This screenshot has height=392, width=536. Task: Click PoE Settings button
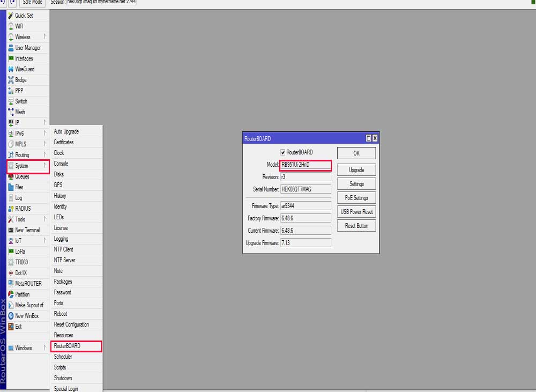coord(356,198)
